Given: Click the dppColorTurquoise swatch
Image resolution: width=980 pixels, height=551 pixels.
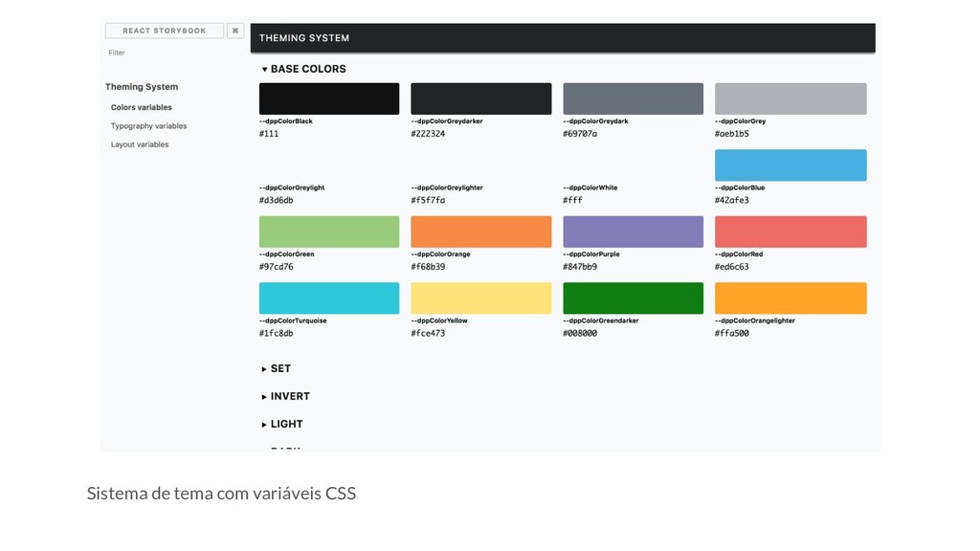Looking at the screenshot, I should [x=329, y=298].
